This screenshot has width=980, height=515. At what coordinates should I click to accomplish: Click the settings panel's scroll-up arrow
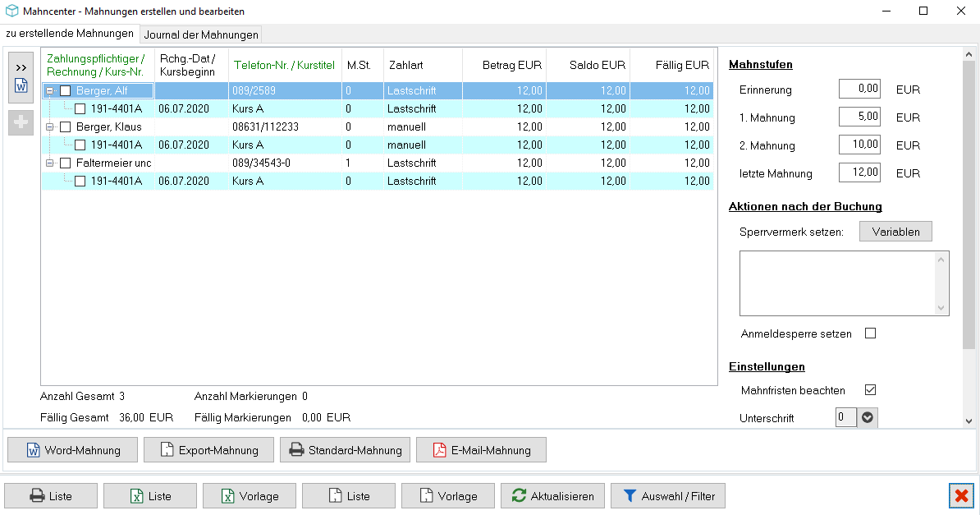tap(969, 54)
